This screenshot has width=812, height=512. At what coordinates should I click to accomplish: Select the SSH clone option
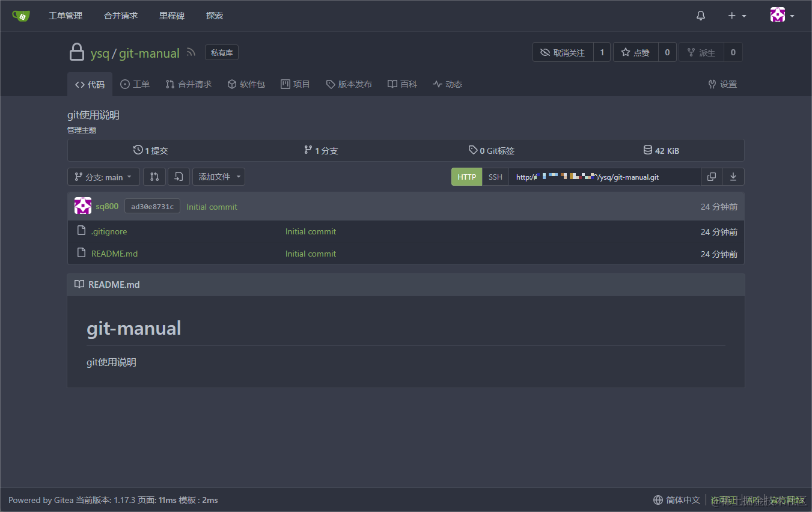[495, 177]
